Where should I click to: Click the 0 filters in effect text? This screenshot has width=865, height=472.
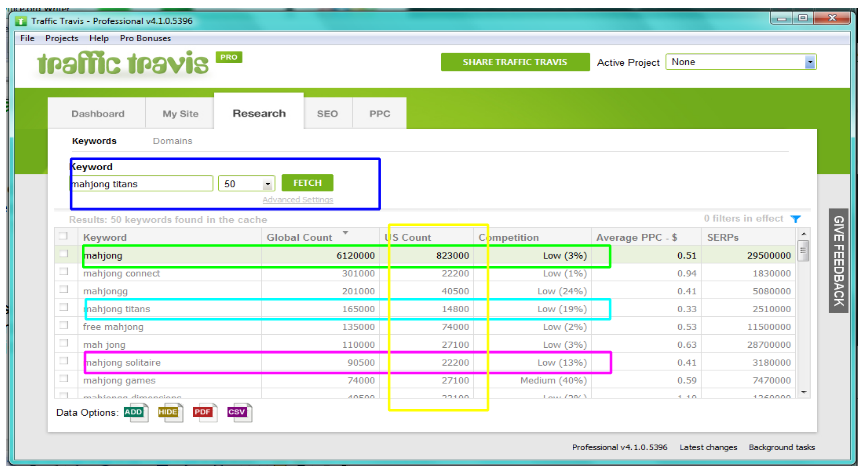pyautogui.click(x=743, y=219)
